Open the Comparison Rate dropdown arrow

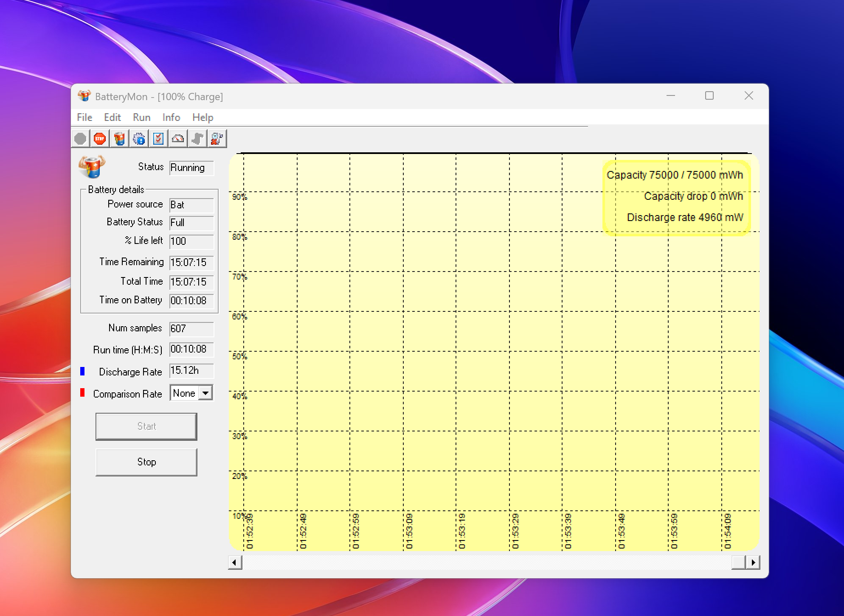[205, 393]
